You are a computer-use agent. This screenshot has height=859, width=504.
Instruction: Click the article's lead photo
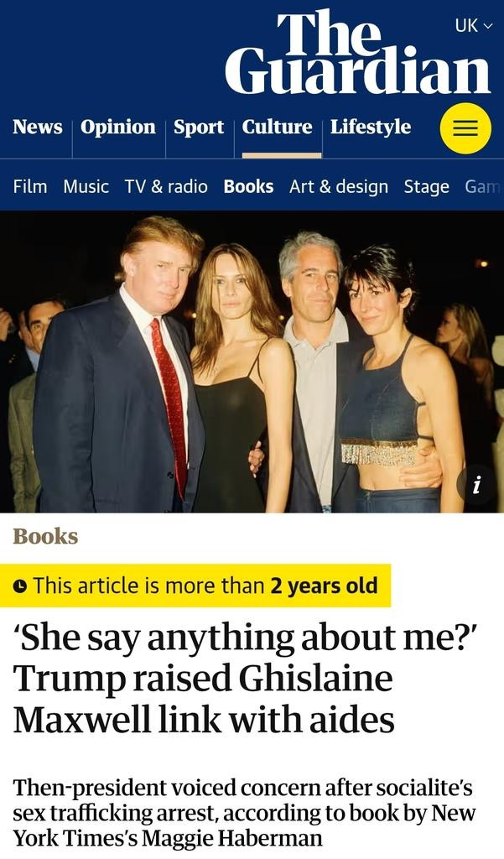(252, 362)
